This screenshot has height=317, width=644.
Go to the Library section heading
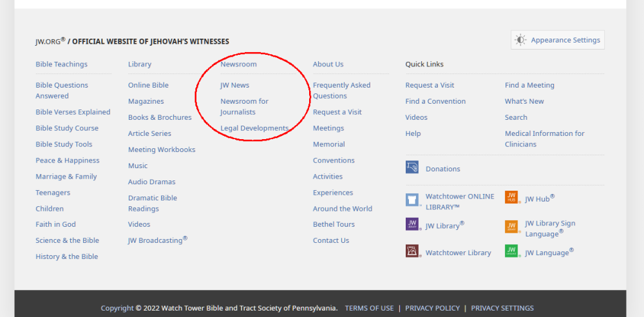pos(140,64)
